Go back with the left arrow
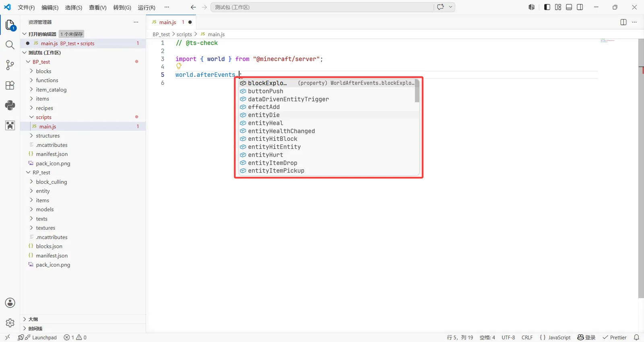 [193, 7]
